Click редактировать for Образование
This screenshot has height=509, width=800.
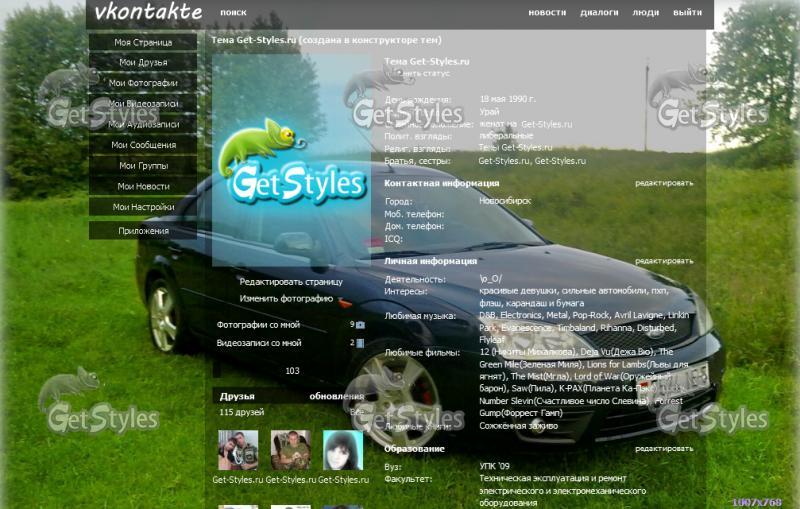point(664,449)
